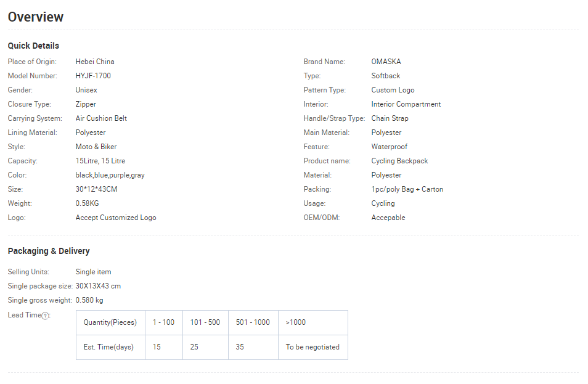Click the 15 days lead time cell
The width and height of the screenshot is (588, 384).
pyautogui.click(x=164, y=347)
